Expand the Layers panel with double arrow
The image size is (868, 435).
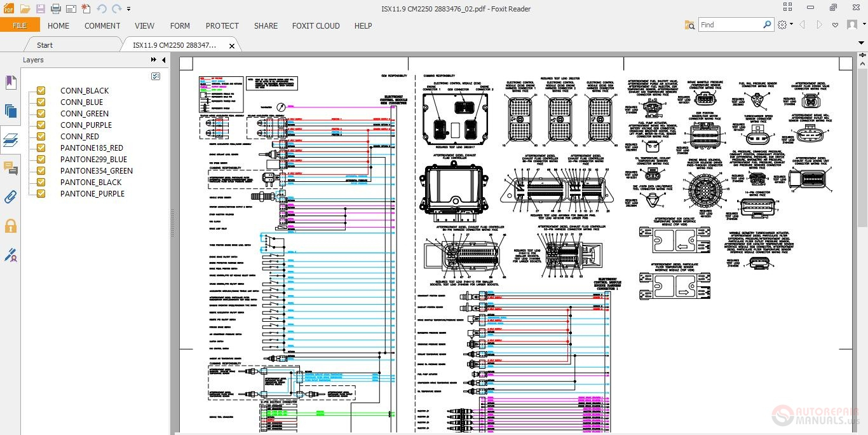(x=154, y=60)
